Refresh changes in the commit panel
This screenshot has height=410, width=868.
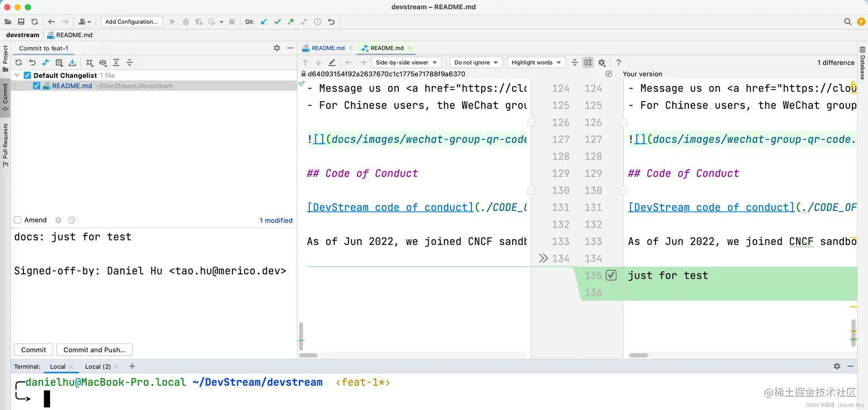[18, 63]
